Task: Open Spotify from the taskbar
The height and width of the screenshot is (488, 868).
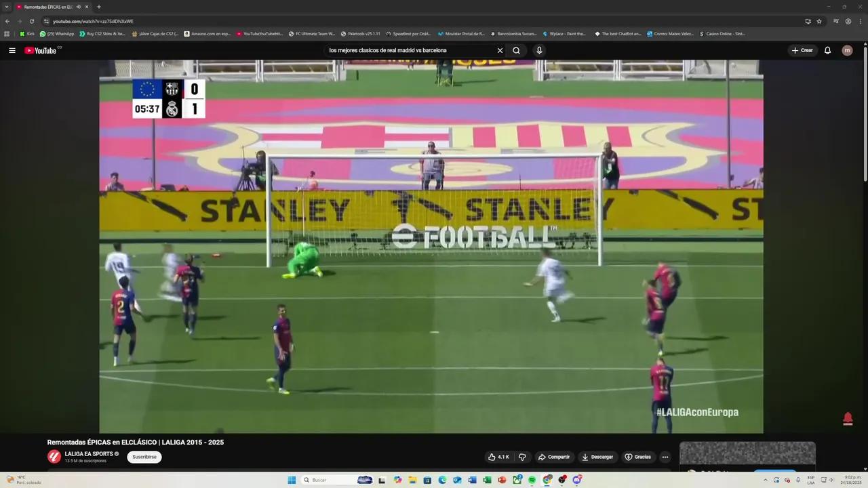Action: [x=532, y=480]
